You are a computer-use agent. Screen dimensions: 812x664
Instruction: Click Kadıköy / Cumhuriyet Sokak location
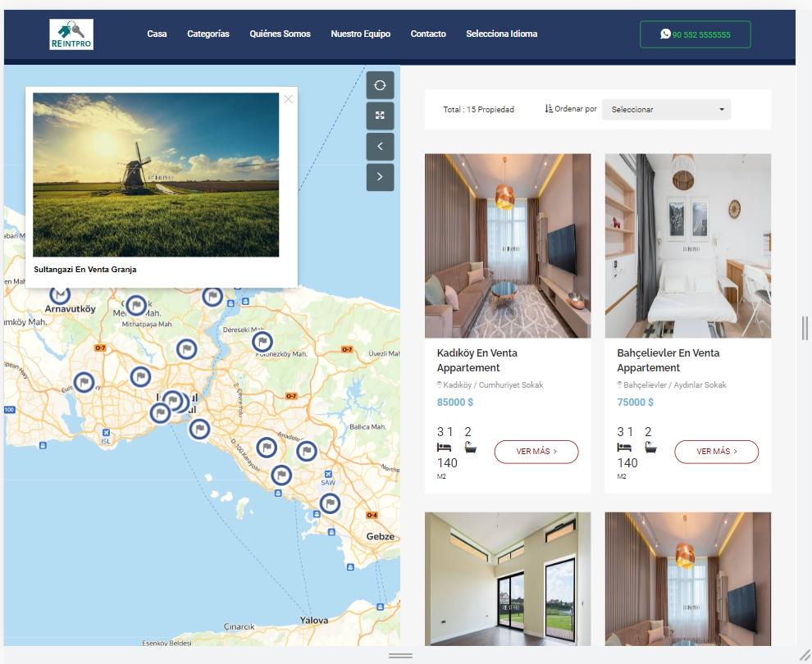493,385
